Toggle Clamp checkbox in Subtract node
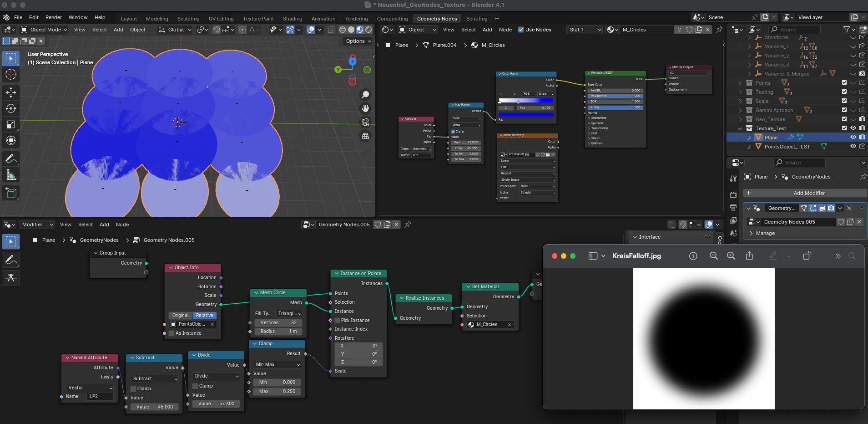The image size is (868, 424). pos(133,388)
